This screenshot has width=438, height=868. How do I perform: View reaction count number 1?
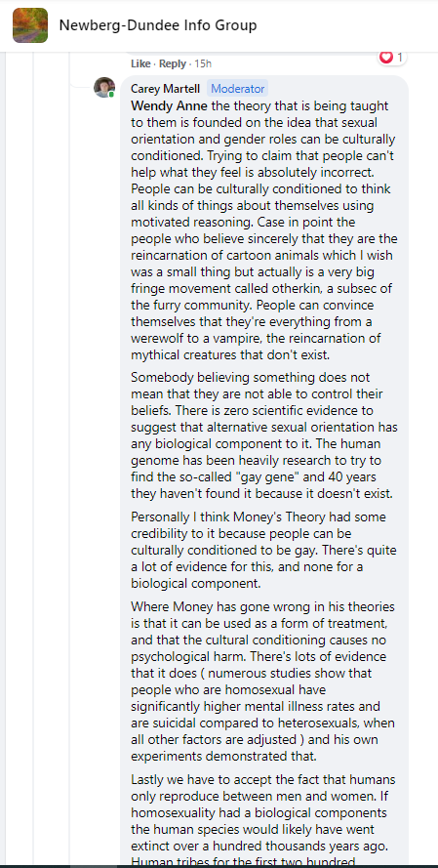coord(400,57)
